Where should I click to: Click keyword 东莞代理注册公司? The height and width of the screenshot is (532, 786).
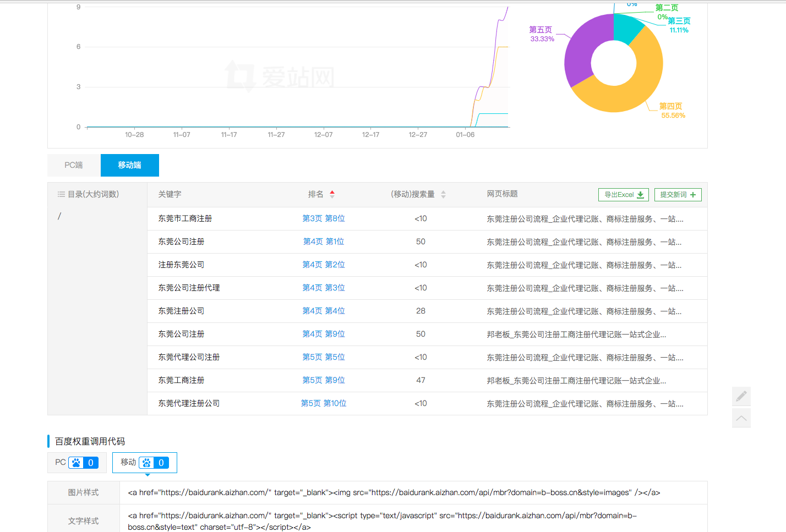[189, 403]
